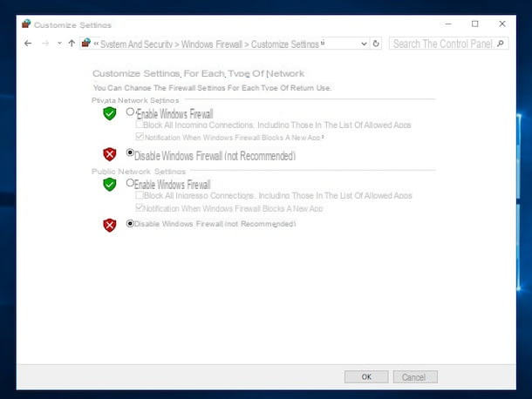532x399 pixels.
Task: Enable Windows Firewall for private network
Action: click(130, 112)
